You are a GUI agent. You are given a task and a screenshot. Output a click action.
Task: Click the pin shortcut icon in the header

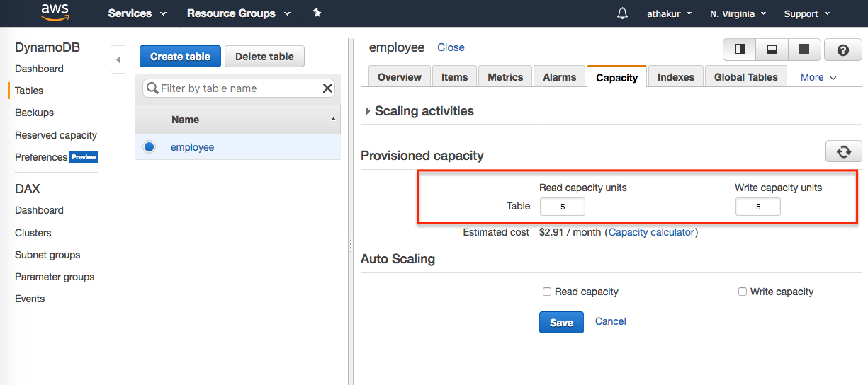point(317,13)
